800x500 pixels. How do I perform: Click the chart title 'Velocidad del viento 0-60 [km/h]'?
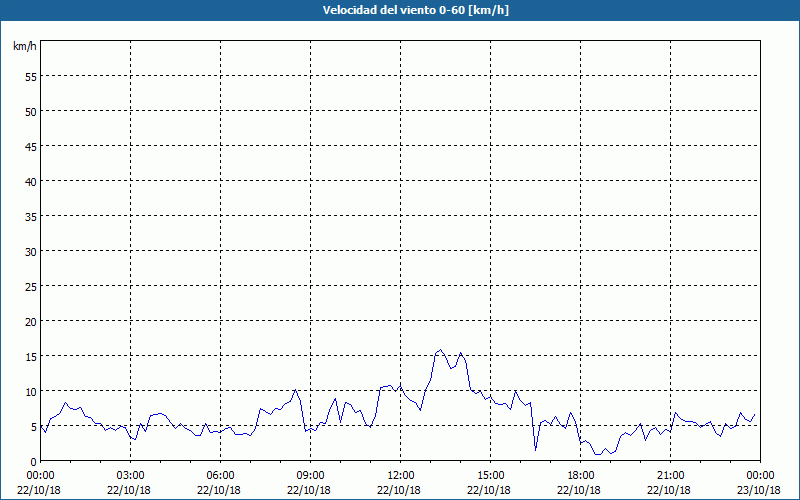415,10
